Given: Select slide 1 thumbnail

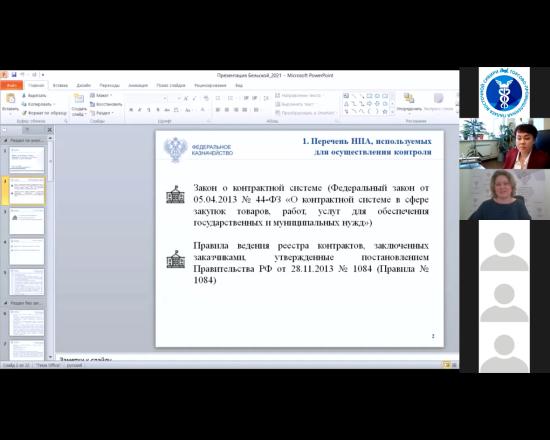Looking at the screenshot, I should [x=27, y=160].
